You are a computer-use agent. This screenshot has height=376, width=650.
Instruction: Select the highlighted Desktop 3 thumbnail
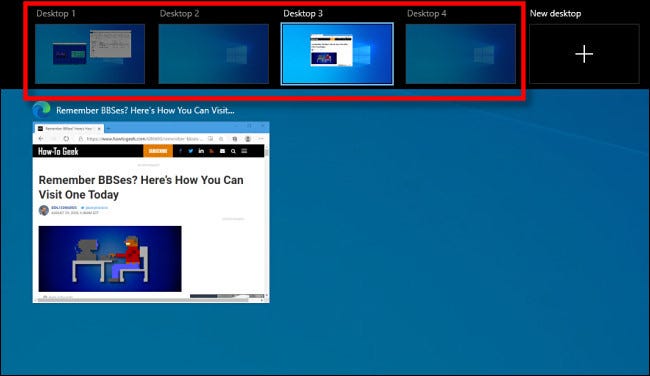[x=337, y=54]
